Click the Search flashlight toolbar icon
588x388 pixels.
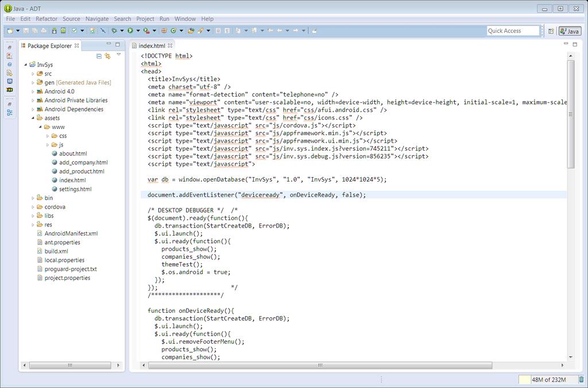tap(200, 31)
